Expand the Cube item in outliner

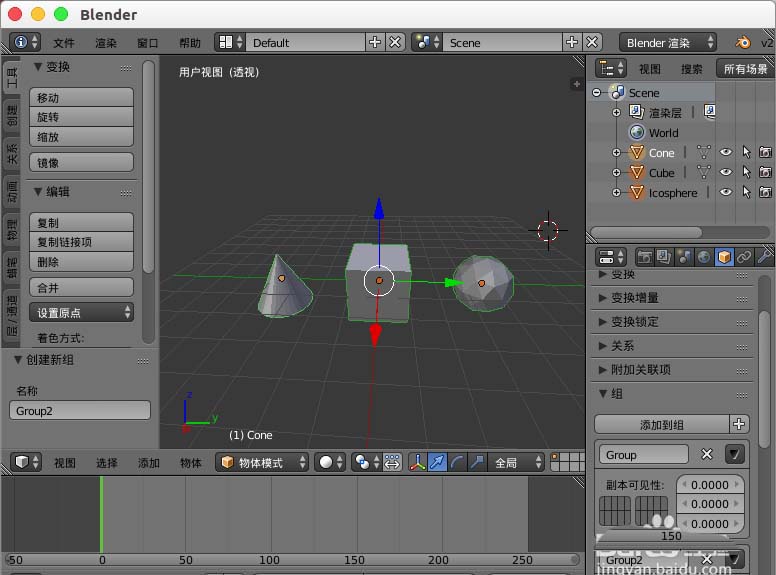pos(616,173)
